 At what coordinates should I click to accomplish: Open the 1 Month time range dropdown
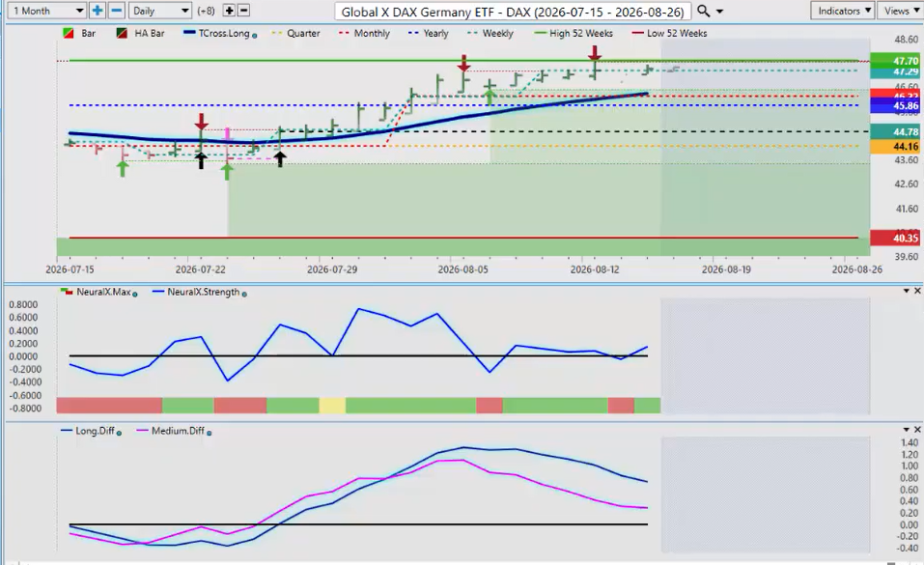48,11
